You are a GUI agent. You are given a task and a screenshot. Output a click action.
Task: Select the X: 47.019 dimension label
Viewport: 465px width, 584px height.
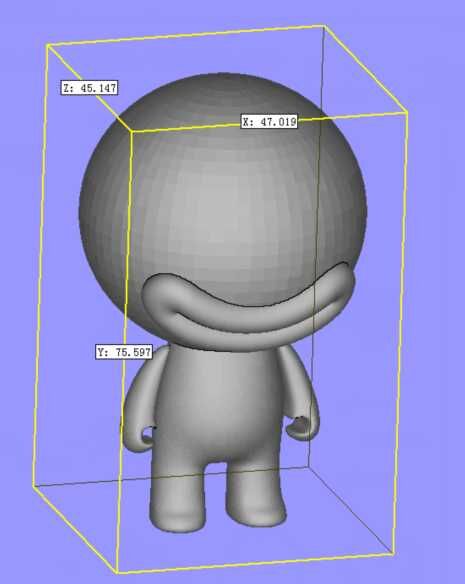(x=269, y=121)
